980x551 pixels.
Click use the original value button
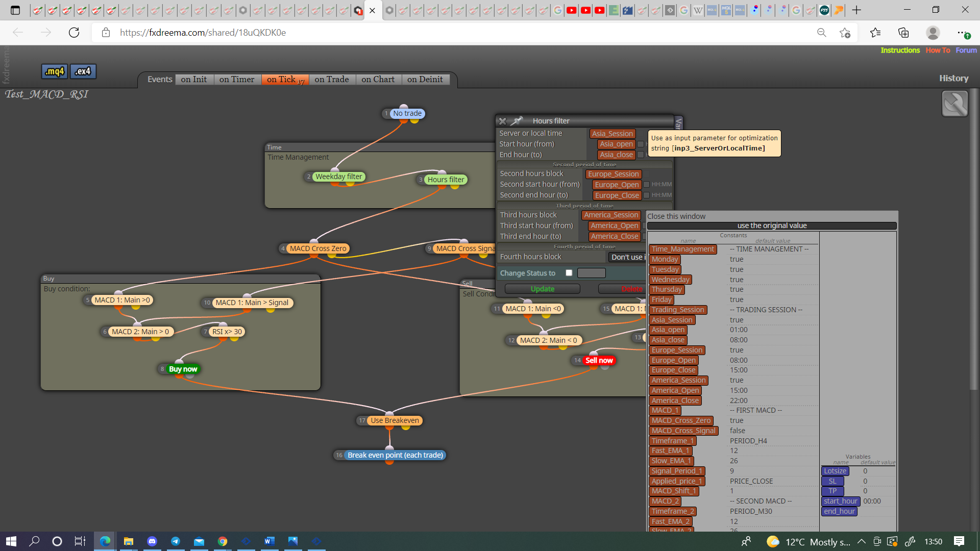pos(772,226)
